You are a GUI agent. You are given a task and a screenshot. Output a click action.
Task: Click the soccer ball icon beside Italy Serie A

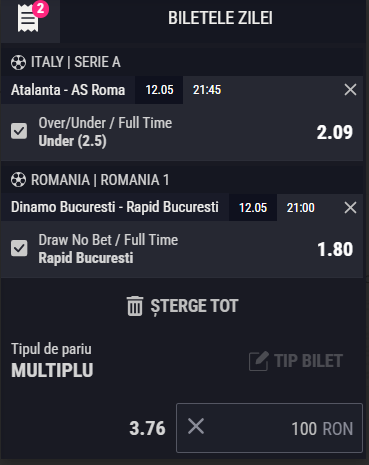18,62
